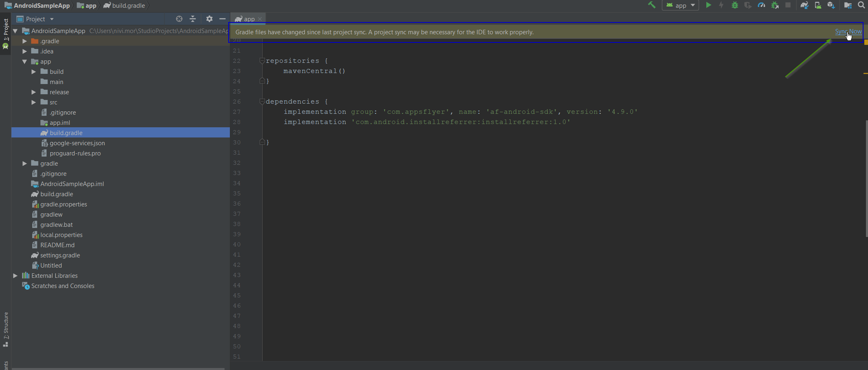
Task: Collapse the app folder in tree
Action: [24, 62]
